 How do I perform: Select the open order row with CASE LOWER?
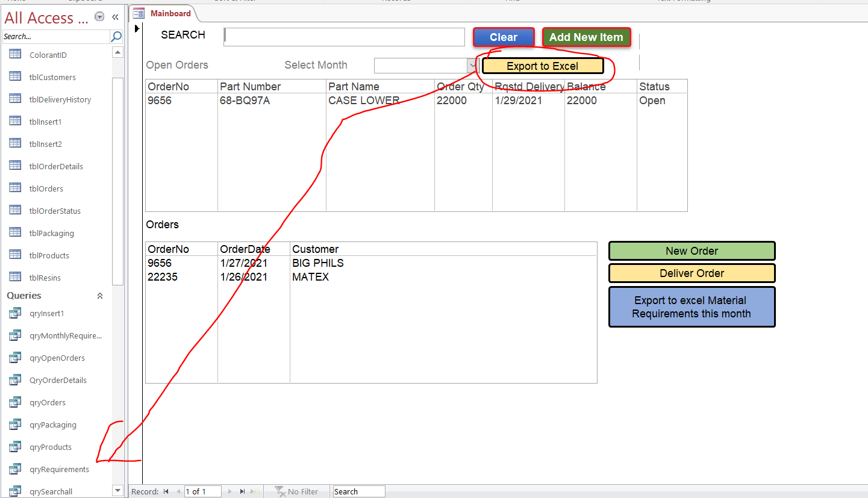click(x=416, y=101)
